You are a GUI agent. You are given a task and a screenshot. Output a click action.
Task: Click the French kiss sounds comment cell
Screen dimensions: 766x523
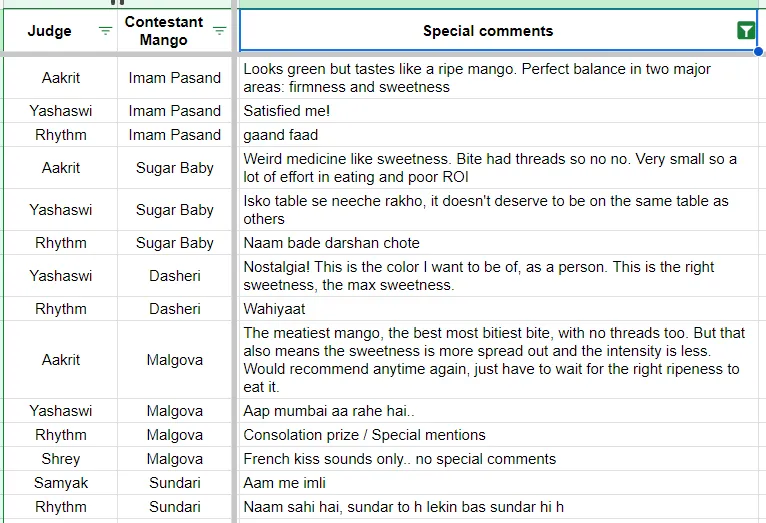tap(498, 459)
